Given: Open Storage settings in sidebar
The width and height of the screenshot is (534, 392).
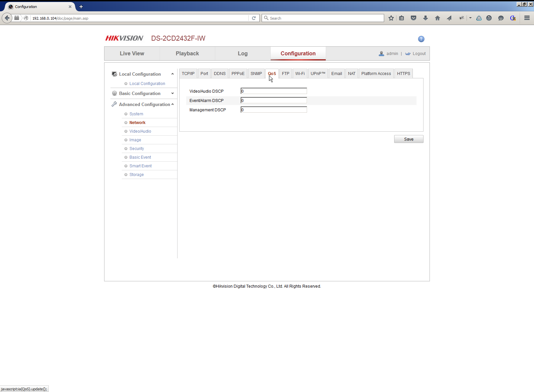Looking at the screenshot, I should pyautogui.click(x=137, y=175).
